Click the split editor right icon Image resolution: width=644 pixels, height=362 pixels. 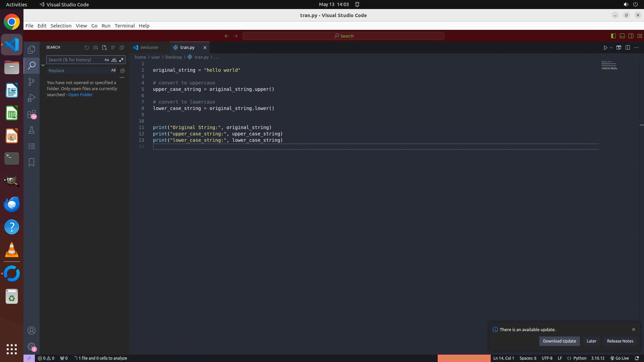[628, 48]
